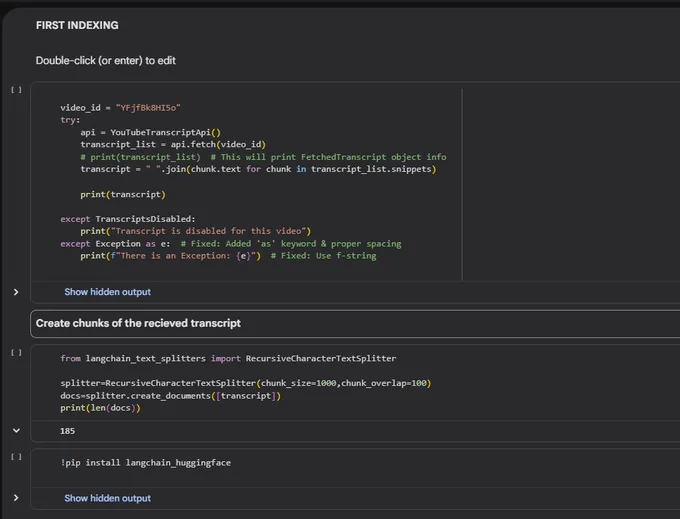Click the 'try:' line
Image resolution: width=680 pixels, height=519 pixels.
[x=70, y=120]
